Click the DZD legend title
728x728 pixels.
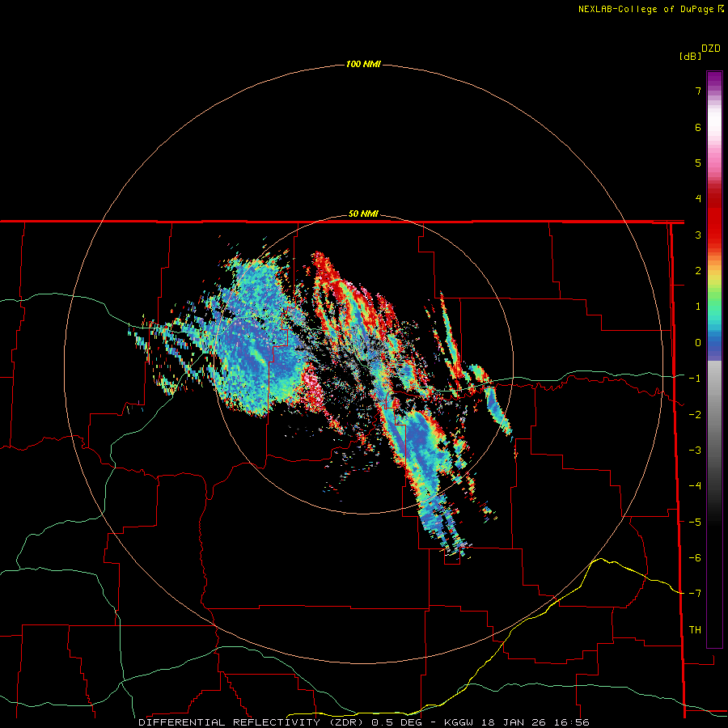(711, 49)
